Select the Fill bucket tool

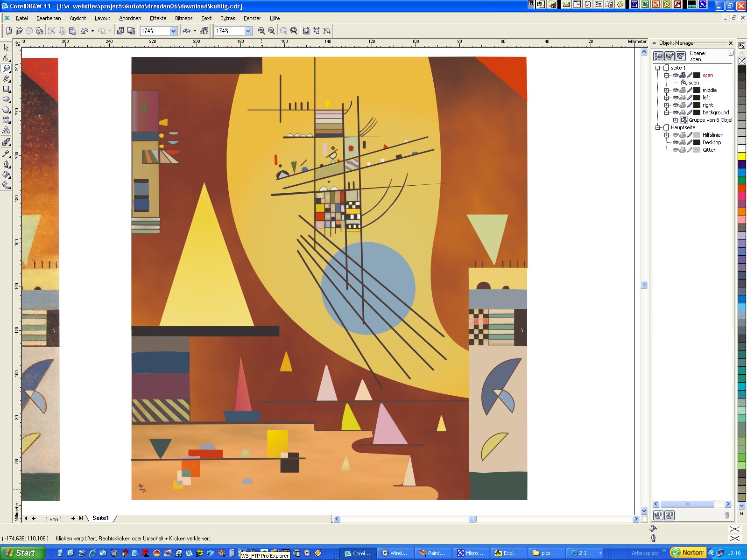coord(6,175)
